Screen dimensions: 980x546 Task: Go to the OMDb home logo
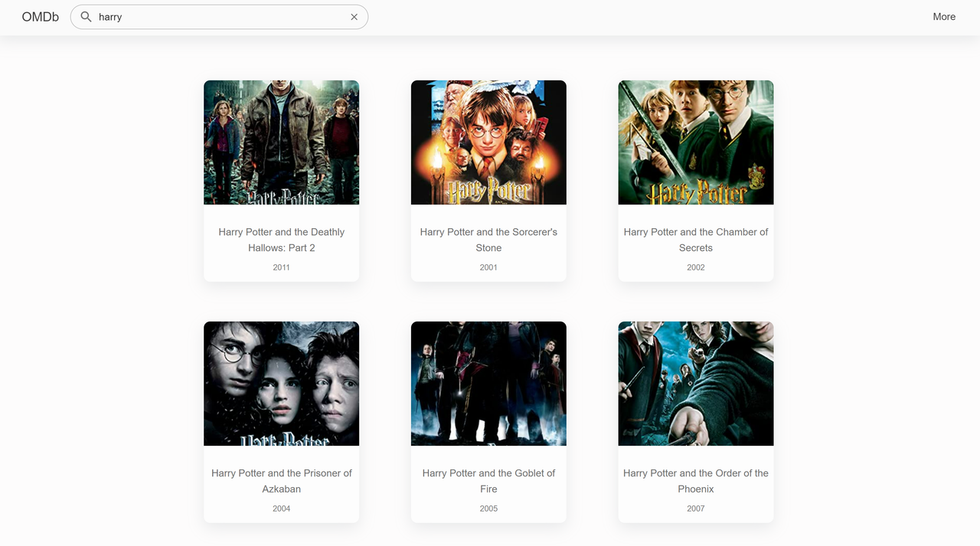(x=41, y=17)
